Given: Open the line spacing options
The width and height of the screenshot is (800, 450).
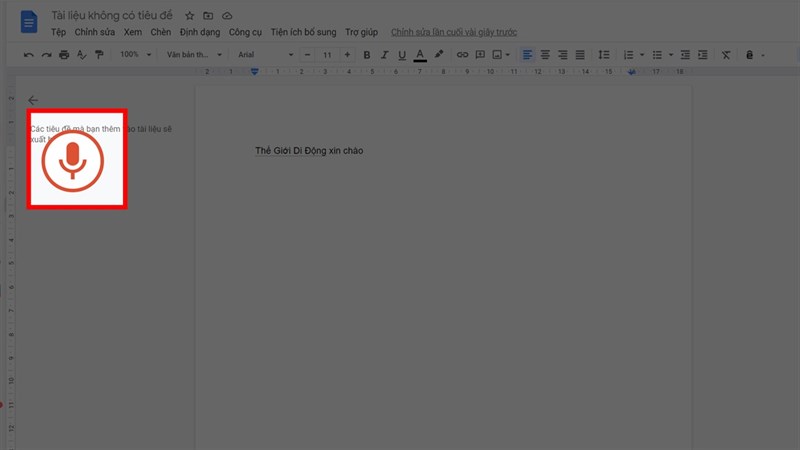Looking at the screenshot, I should point(604,55).
